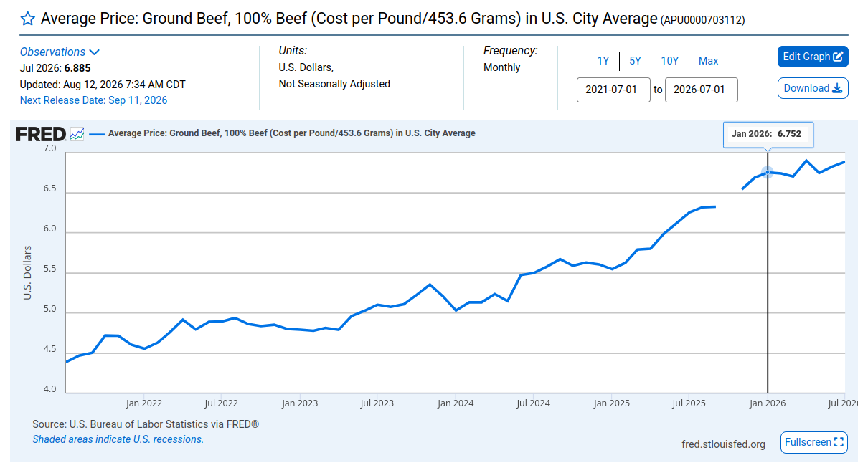Click the Jan 2025 x-axis label

(611, 403)
